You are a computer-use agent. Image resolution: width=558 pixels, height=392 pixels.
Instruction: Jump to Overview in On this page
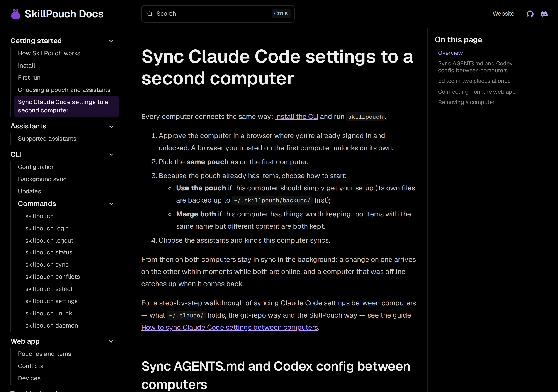coord(450,53)
